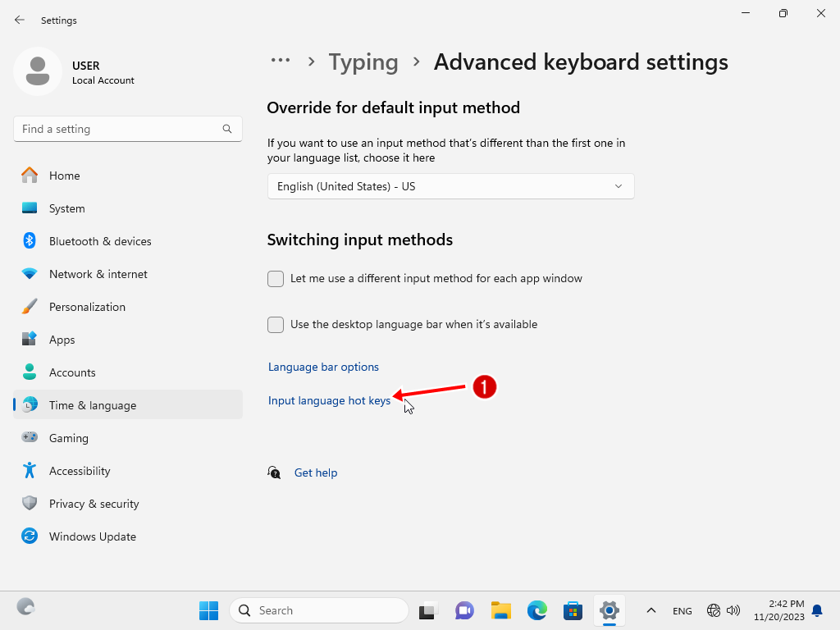Screen dimensions: 840x630
Task: Open the Language bar options link
Action: (323, 367)
